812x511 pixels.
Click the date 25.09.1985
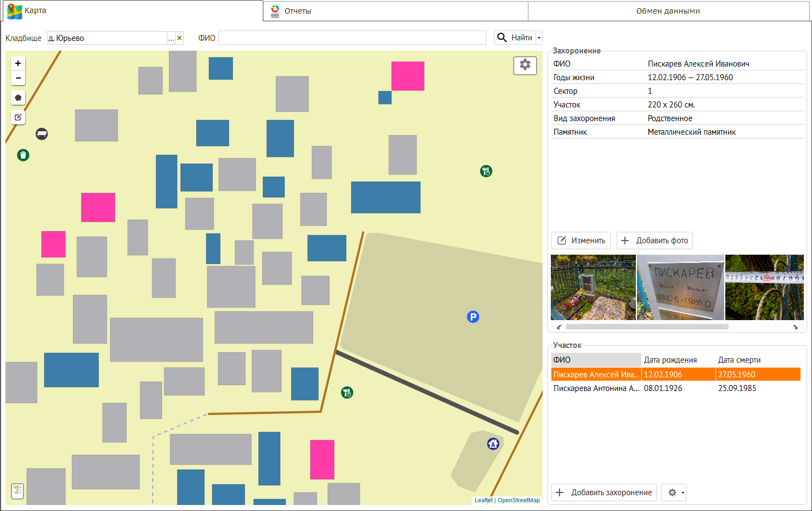coord(737,388)
